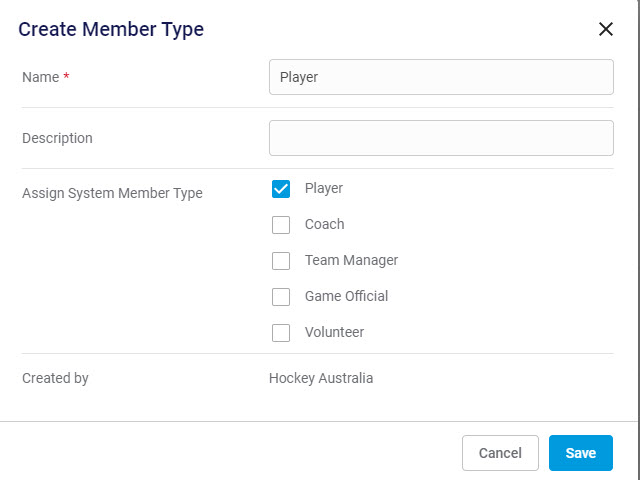This screenshot has height=480, width=640.
Task: Click the Name field label
Action: pos(40,77)
